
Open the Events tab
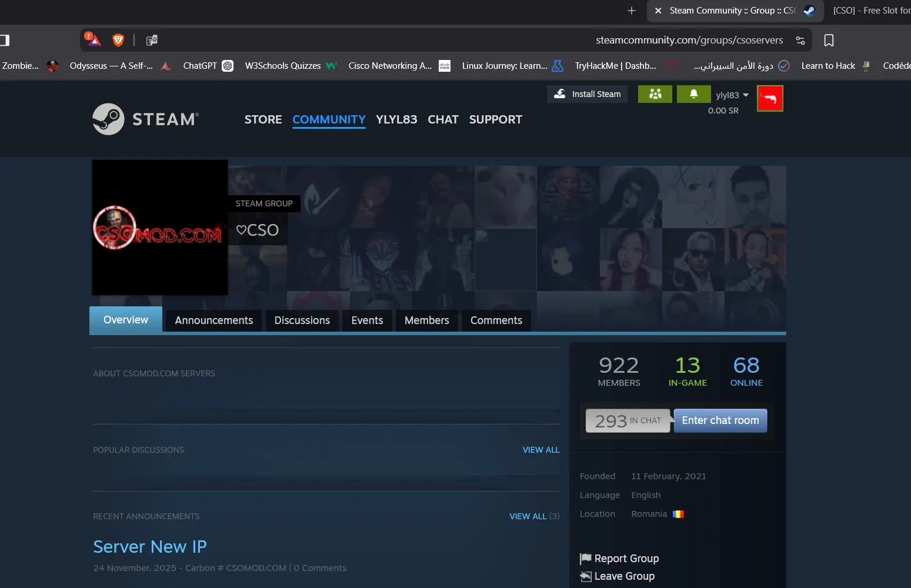[x=367, y=320]
